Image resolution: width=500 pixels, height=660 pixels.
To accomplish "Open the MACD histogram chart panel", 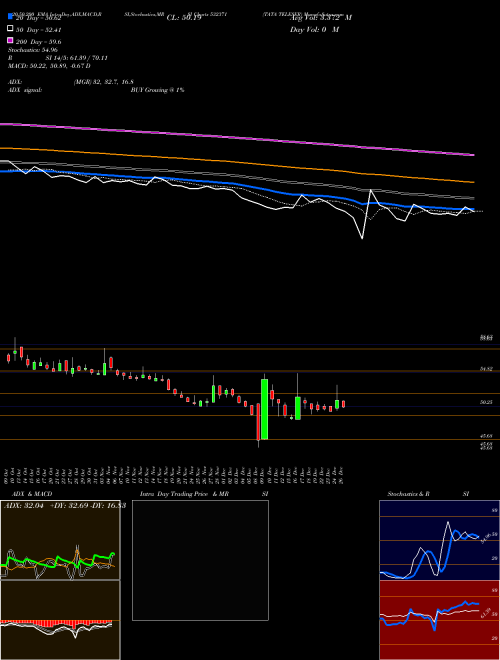I will (x=60, y=620).
